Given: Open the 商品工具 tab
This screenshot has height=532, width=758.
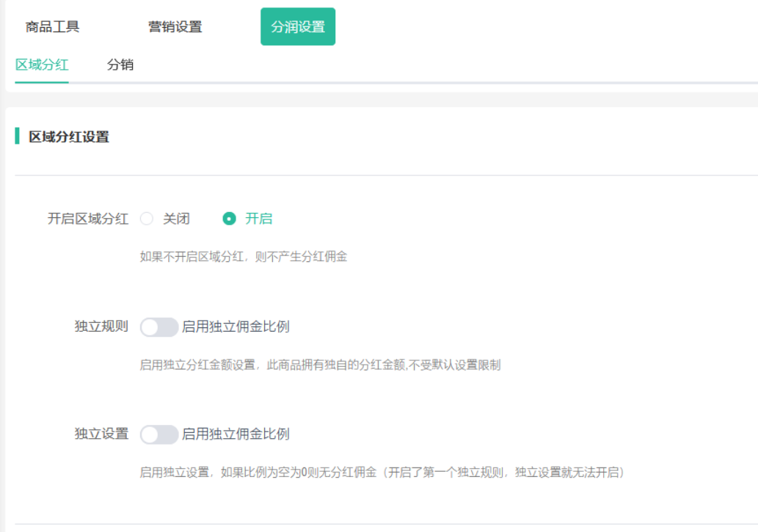Looking at the screenshot, I should click(x=52, y=27).
